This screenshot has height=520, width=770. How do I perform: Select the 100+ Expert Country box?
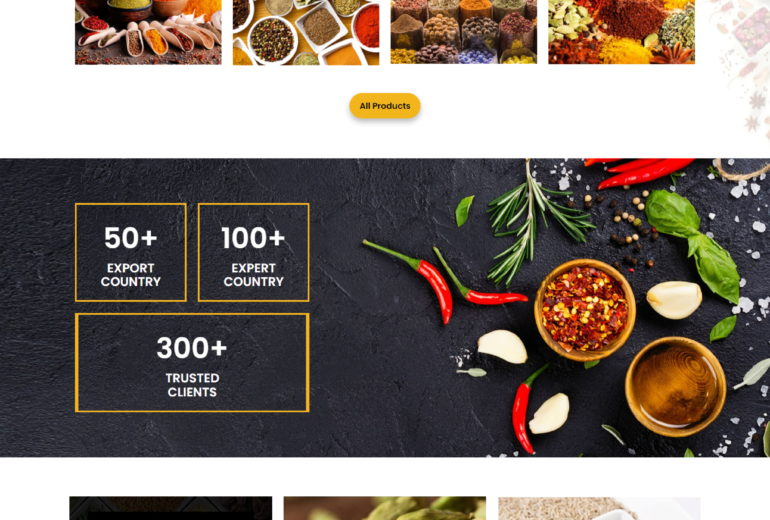click(253, 252)
